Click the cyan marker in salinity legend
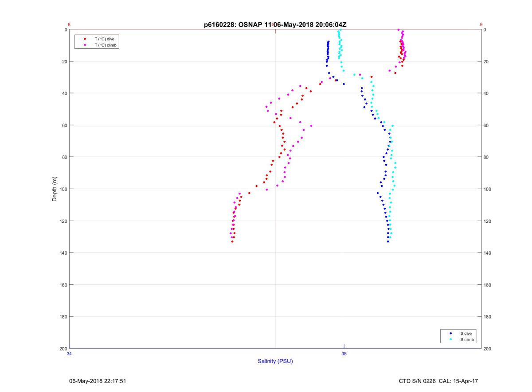Image resolution: width=532 pixels, height=392 pixels. click(450, 339)
